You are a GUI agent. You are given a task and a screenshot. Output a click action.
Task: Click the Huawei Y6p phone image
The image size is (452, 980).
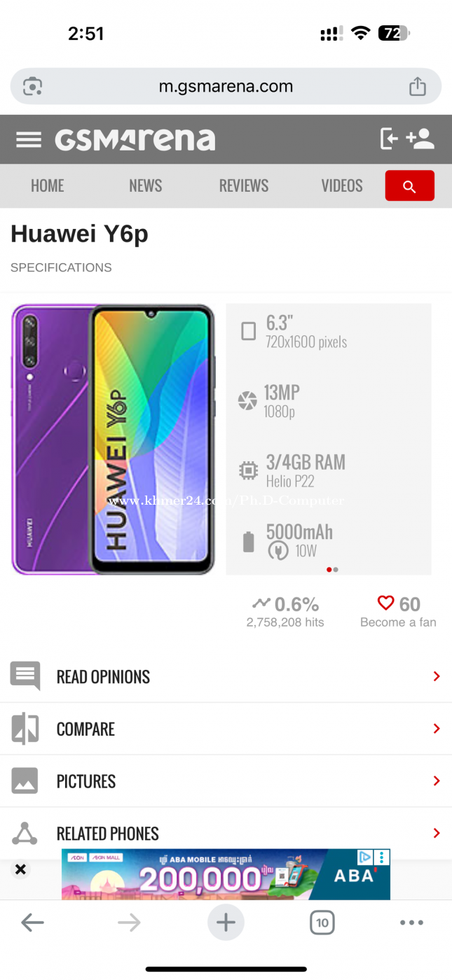click(x=113, y=439)
